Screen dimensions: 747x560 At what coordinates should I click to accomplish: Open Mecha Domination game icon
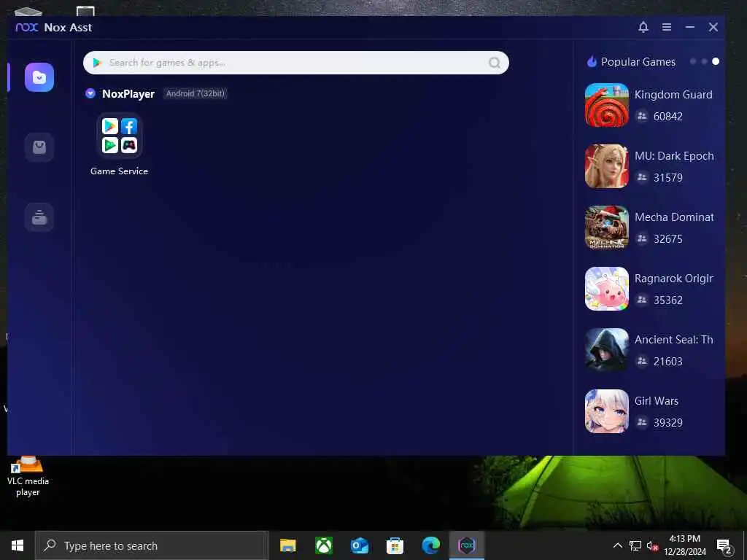coord(606,227)
